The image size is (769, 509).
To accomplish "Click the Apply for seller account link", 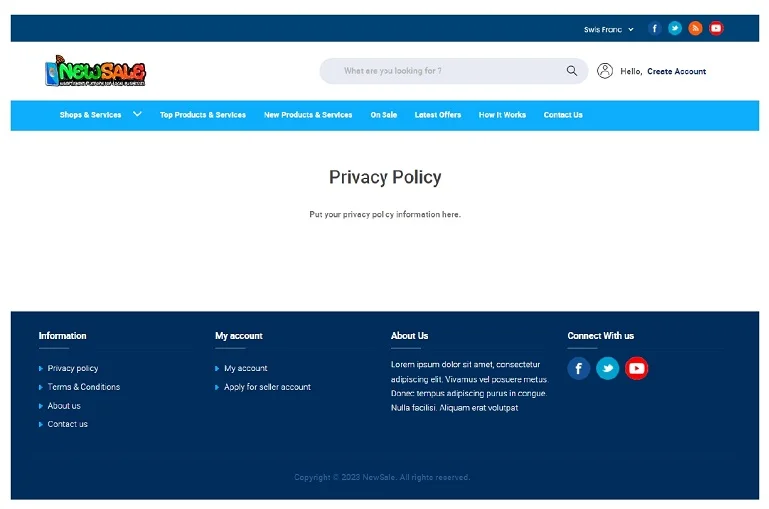I will [267, 387].
